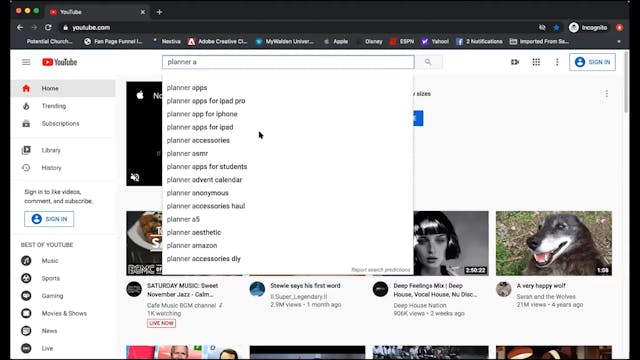Click the magnifier search button
The image size is (640, 360).
click(428, 62)
